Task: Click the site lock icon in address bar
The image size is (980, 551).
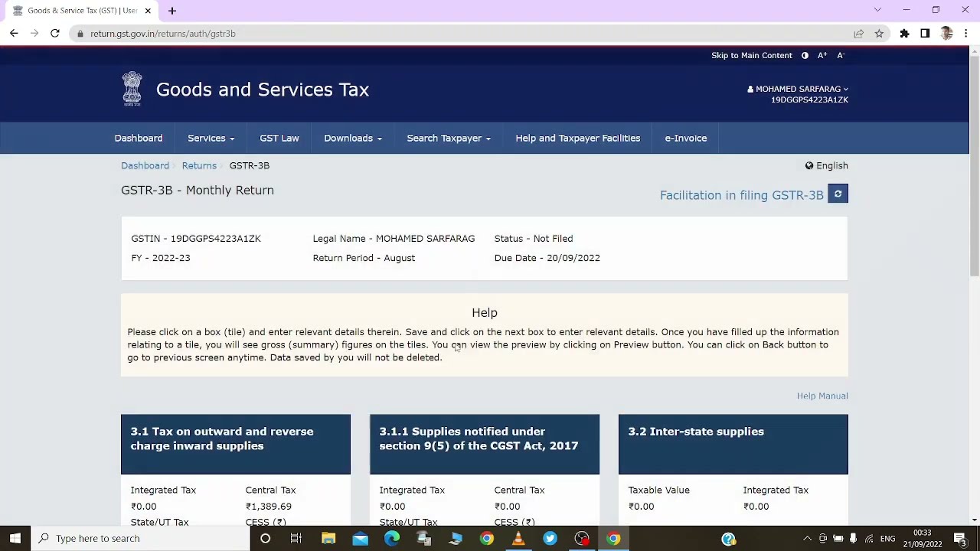Action: [80, 34]
